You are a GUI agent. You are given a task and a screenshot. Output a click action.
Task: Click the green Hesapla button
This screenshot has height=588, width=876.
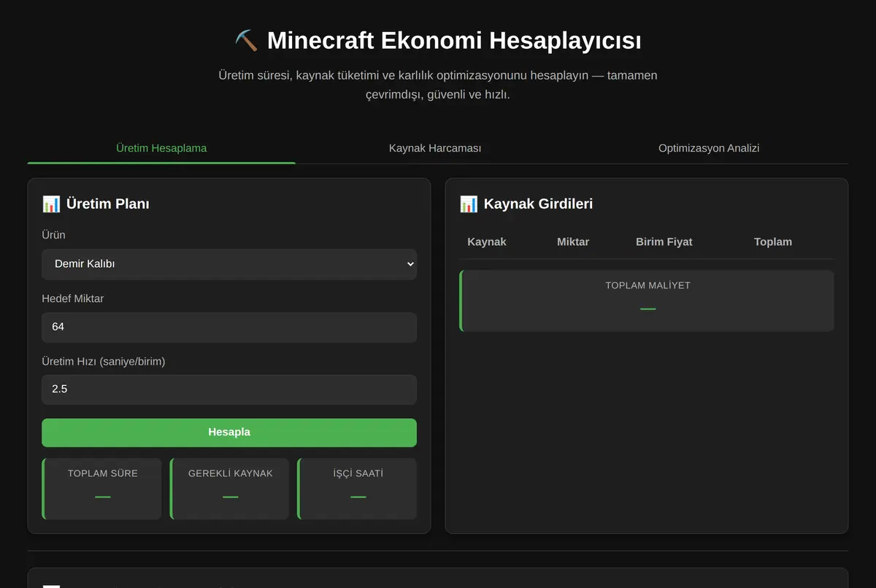click(229, 433)
